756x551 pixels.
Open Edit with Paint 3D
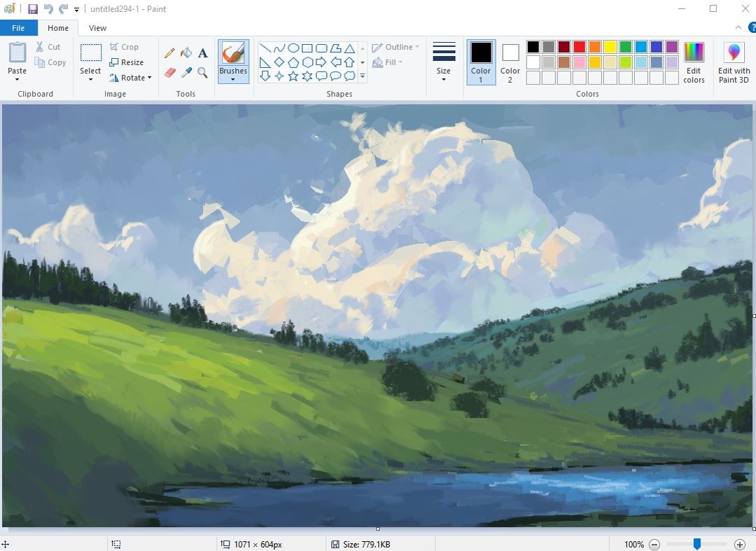point(734,63)
